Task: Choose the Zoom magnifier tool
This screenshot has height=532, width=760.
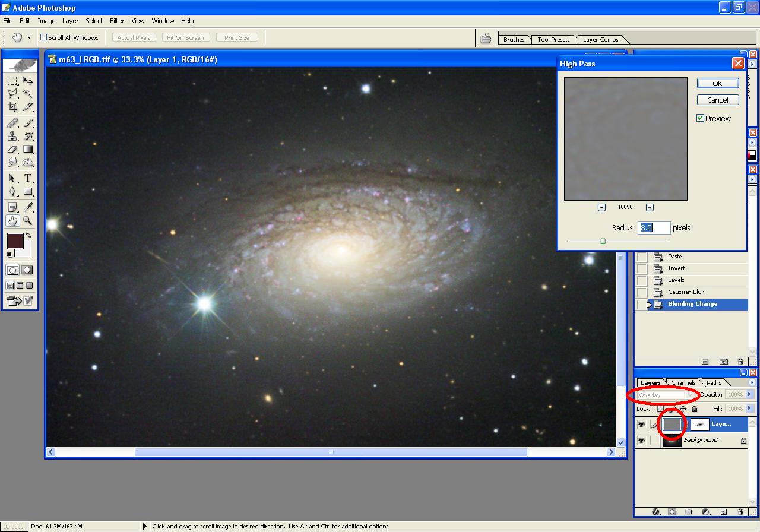Action: [27, 221]
